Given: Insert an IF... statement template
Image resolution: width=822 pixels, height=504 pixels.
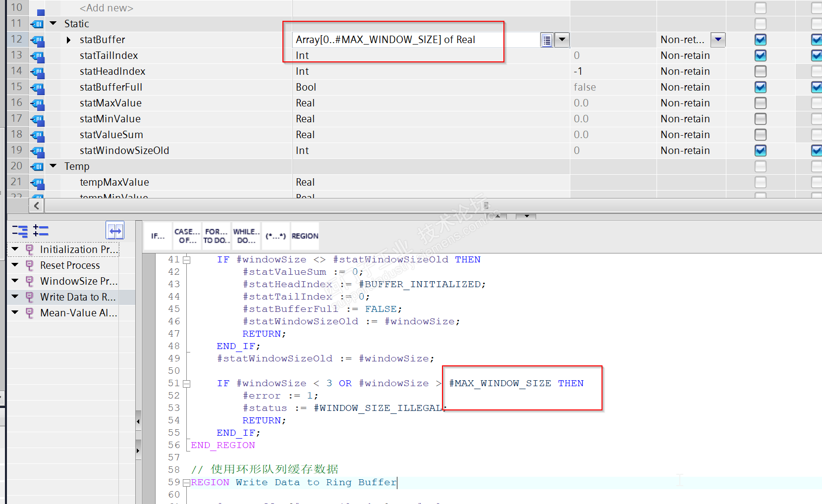Looking at the screenshot, I should [x=158, y=236].
